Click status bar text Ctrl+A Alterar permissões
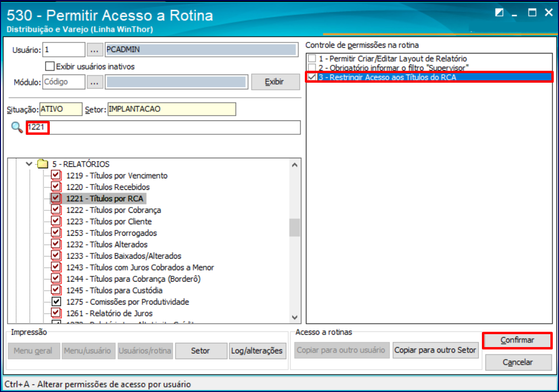Image resolution: width=559 pixels, height=392 pixels. (x=98, y=384)
